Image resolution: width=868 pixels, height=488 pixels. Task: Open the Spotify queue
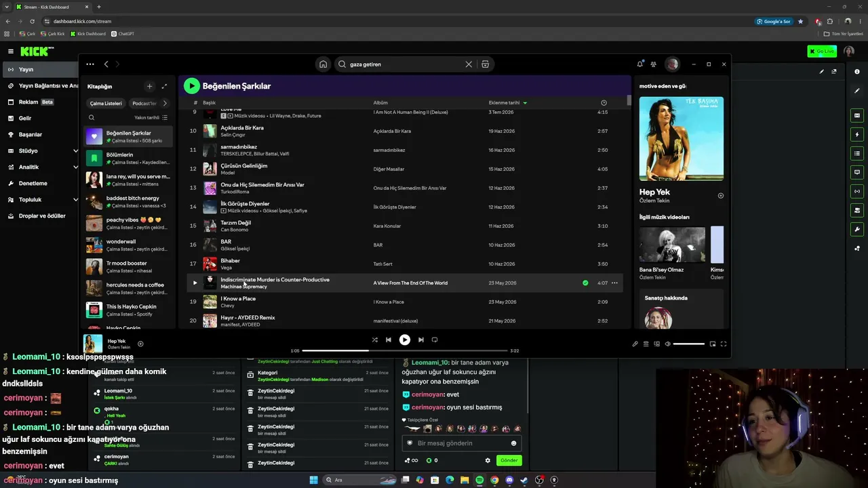click(x=646, y=344)
